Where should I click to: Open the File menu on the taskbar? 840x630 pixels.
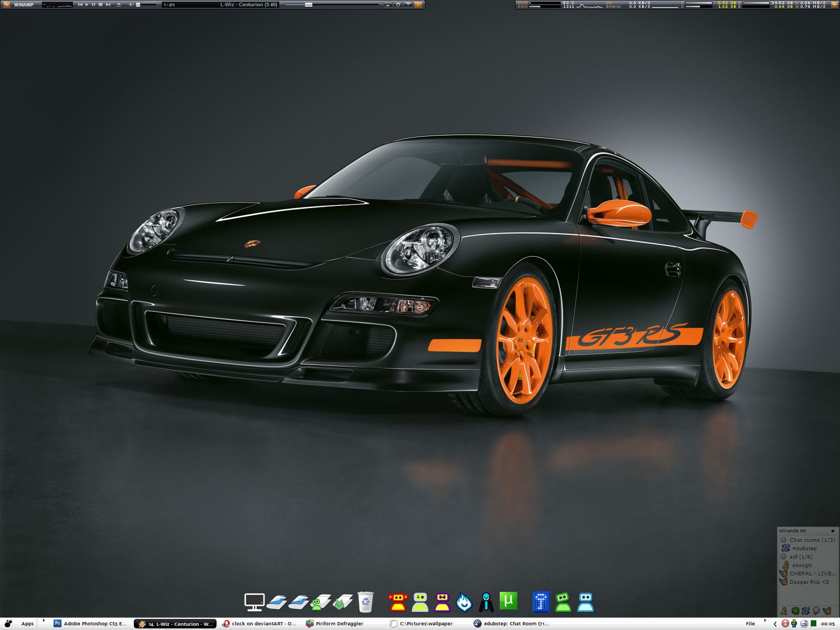click(x=750, y=624)
